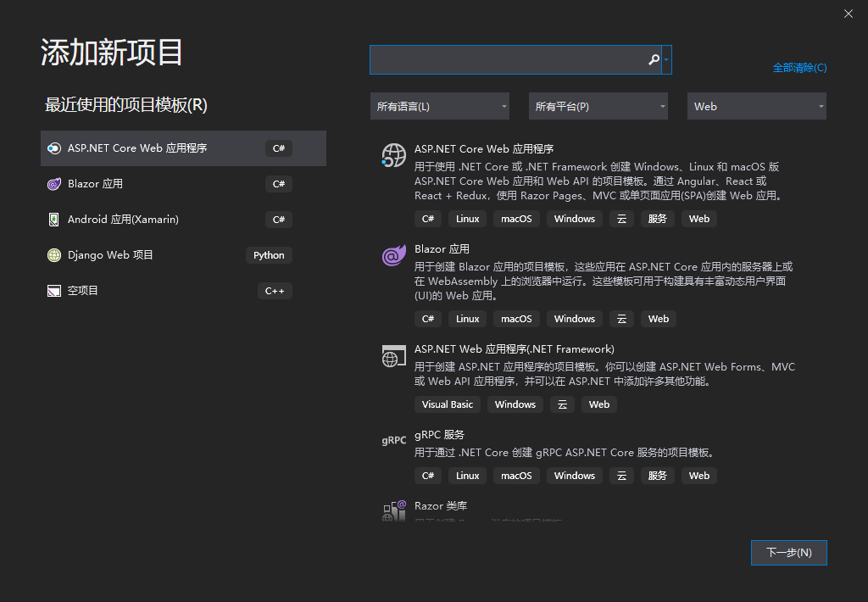Select ASP.NET Core Web 应用程序 template title
The height and width of the screenshot is (602, 868).
tap(484, 149)
